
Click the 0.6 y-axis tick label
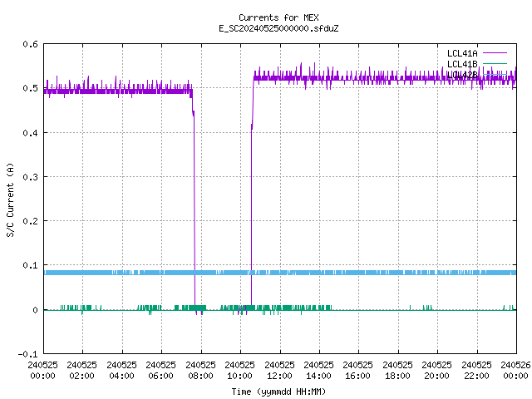pyautogui.click(x=30, y=44)
